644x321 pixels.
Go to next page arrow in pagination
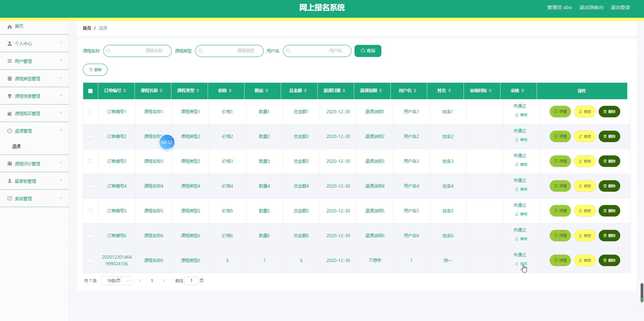point(164,281)
